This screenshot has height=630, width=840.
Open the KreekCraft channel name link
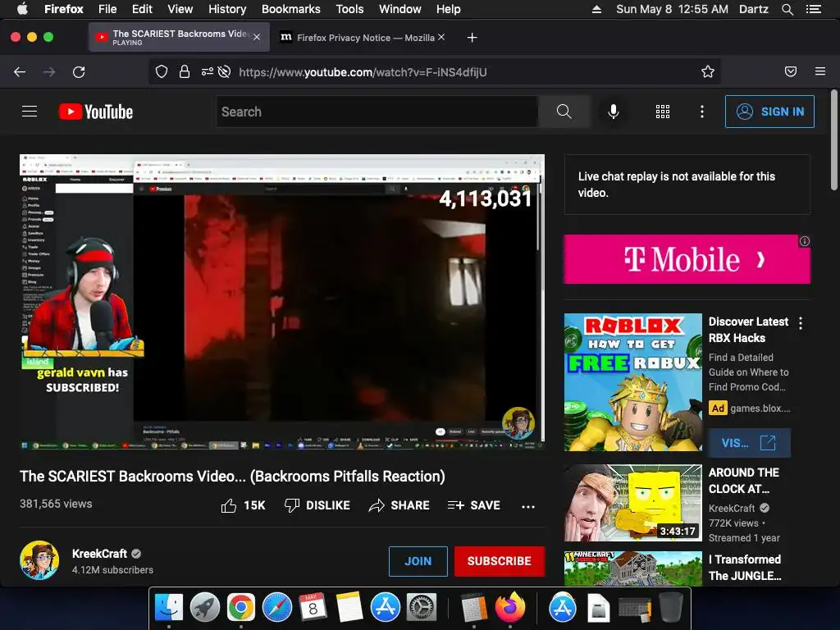point(99,554)
